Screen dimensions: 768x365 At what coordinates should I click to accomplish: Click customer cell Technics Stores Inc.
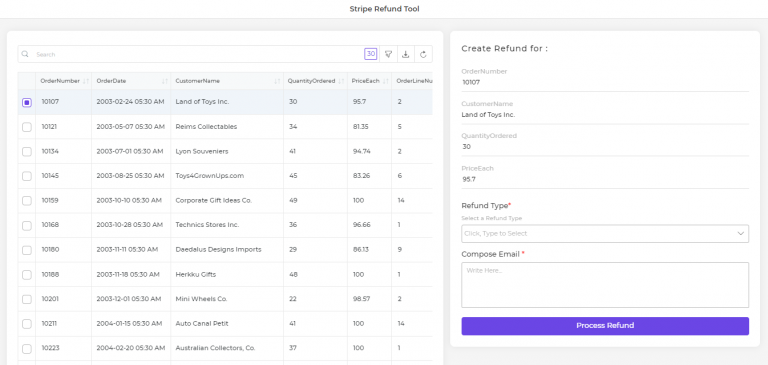(207, 225)
